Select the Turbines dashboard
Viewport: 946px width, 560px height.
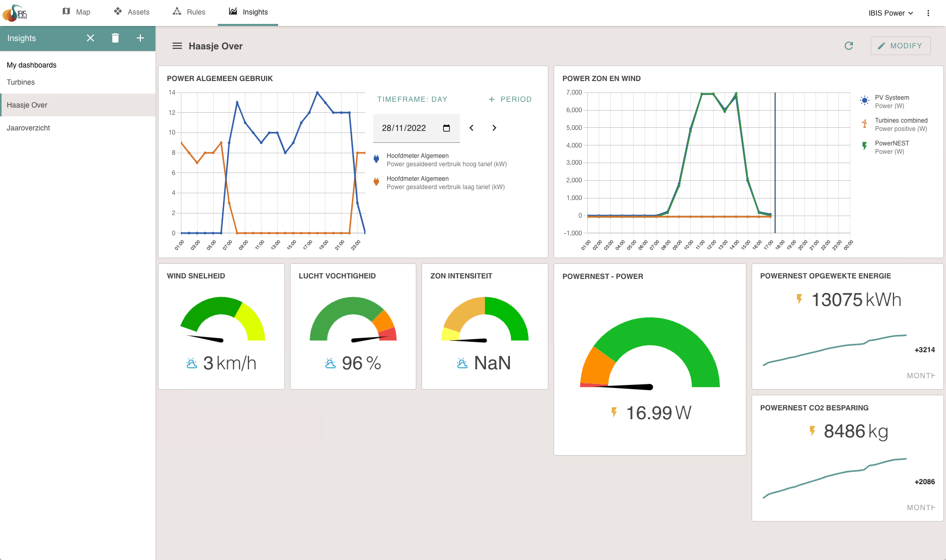[78, 82]
